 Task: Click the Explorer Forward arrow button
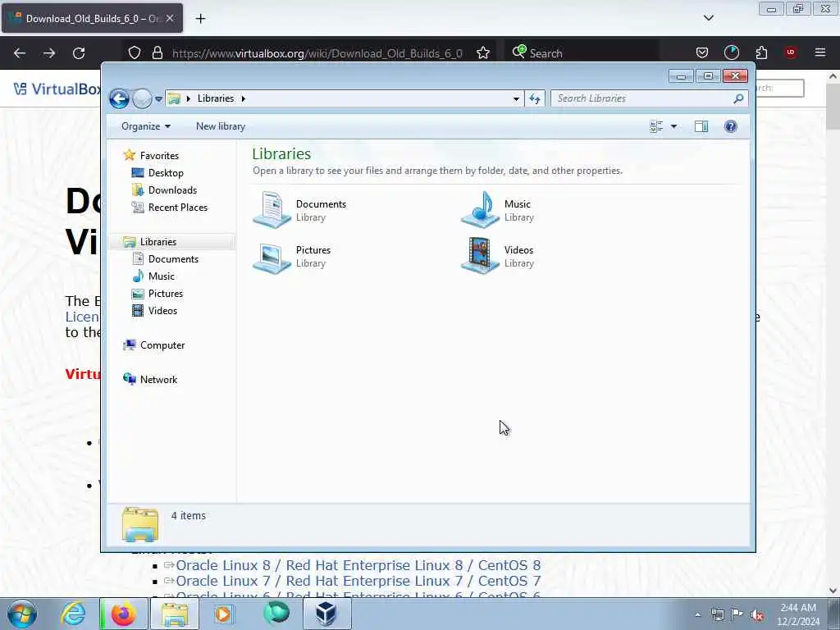(x=142, y=98)
